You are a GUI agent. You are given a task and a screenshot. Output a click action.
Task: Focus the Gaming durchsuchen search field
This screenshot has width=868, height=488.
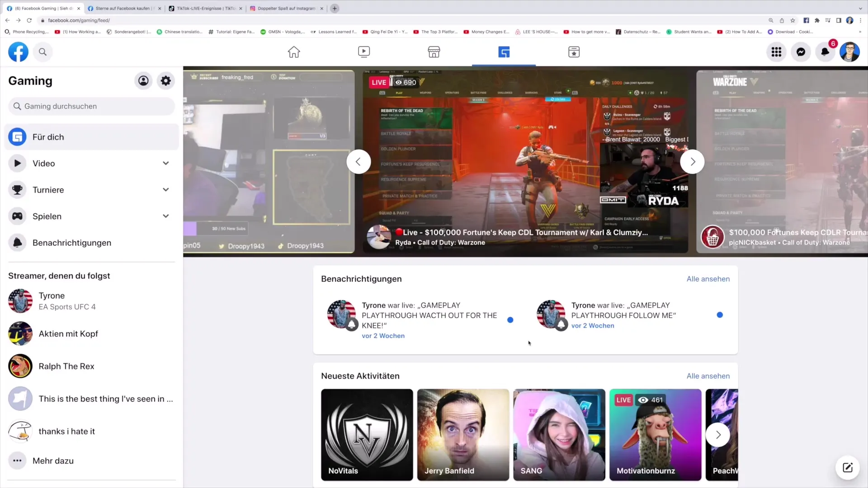pos(91,106)
